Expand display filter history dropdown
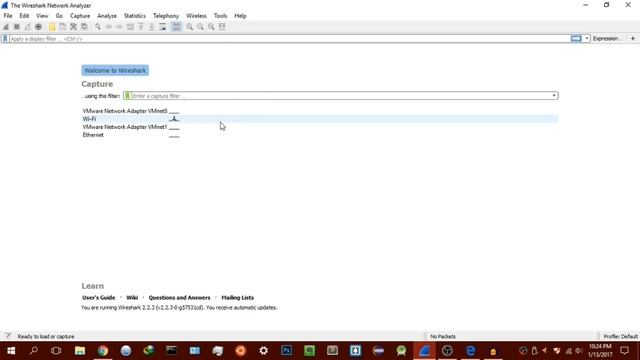 587,38
